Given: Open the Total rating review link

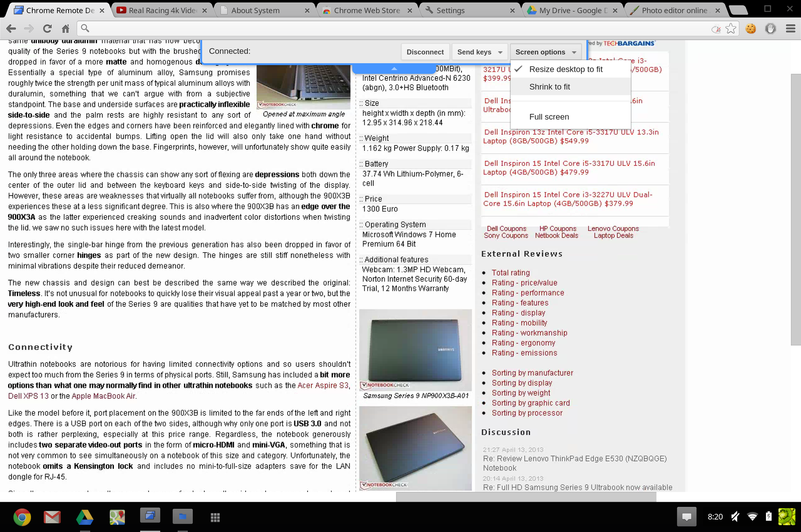Looking at the screenshot, I should 511,273.
